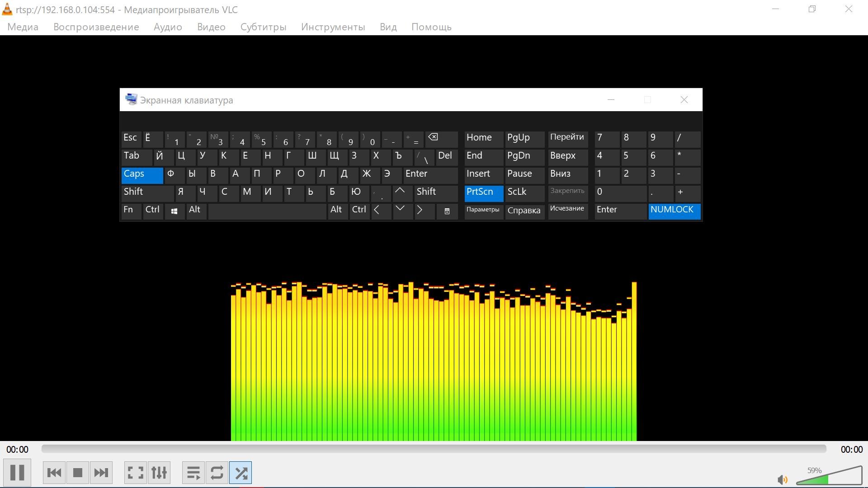The image size is (868, 488).
Task: Expand the Аудио menu
Action: [x=168, y=27]
